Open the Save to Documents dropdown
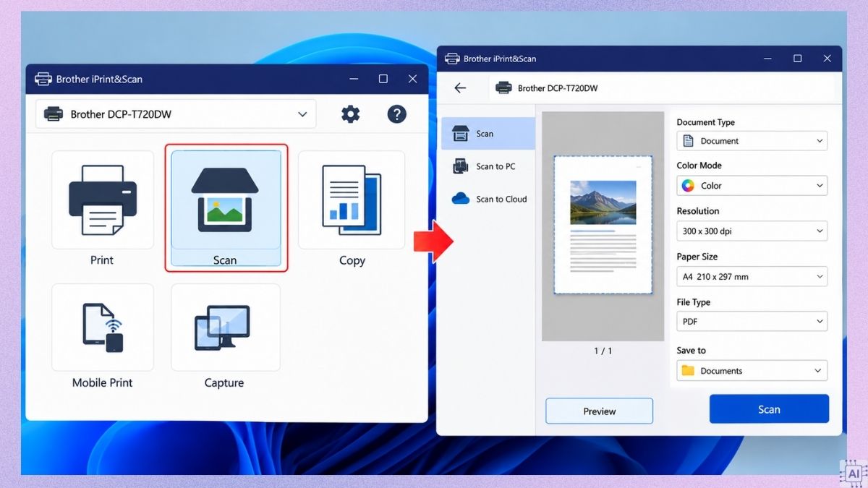 coord(752,371)
